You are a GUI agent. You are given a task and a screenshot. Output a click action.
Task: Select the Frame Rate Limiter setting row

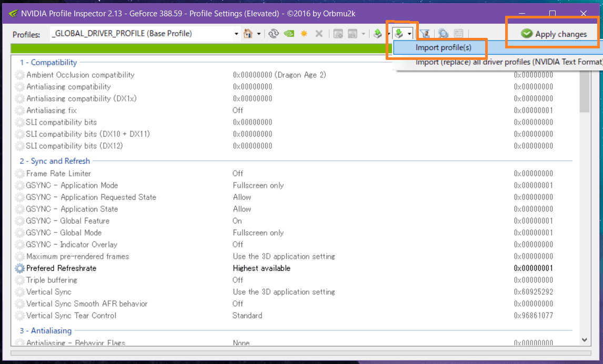[x=292, y=174]
